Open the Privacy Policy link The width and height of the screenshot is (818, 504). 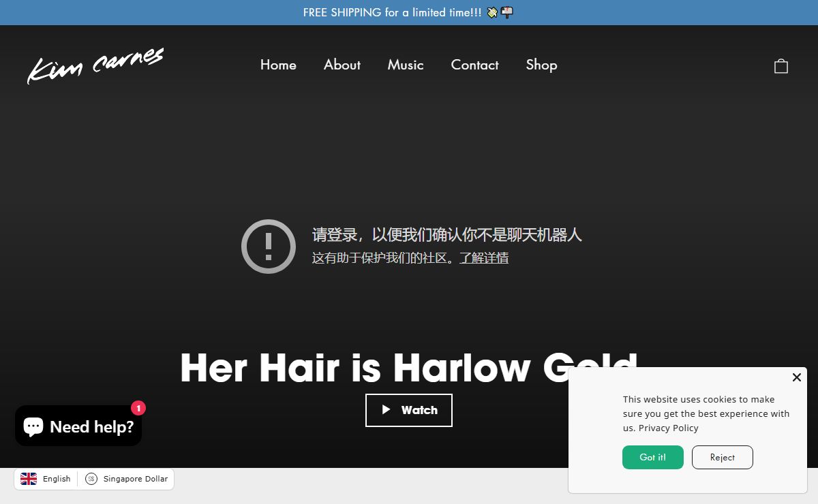click(668, 428)
